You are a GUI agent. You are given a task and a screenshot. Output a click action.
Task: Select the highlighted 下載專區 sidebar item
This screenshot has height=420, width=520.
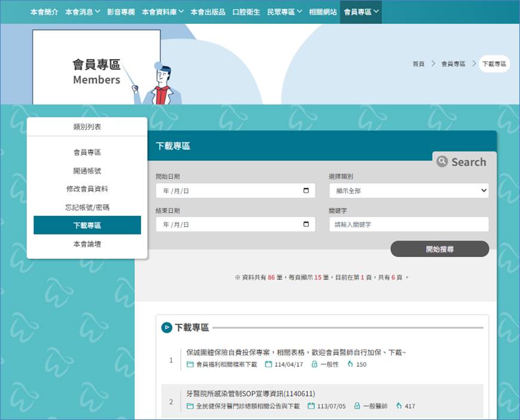(87, 225)
